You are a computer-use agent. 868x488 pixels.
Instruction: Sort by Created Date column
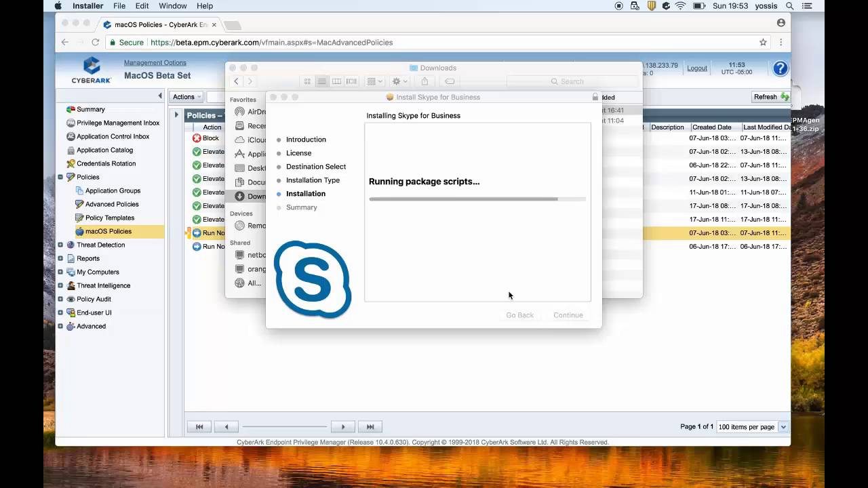(x=711, y=127)
